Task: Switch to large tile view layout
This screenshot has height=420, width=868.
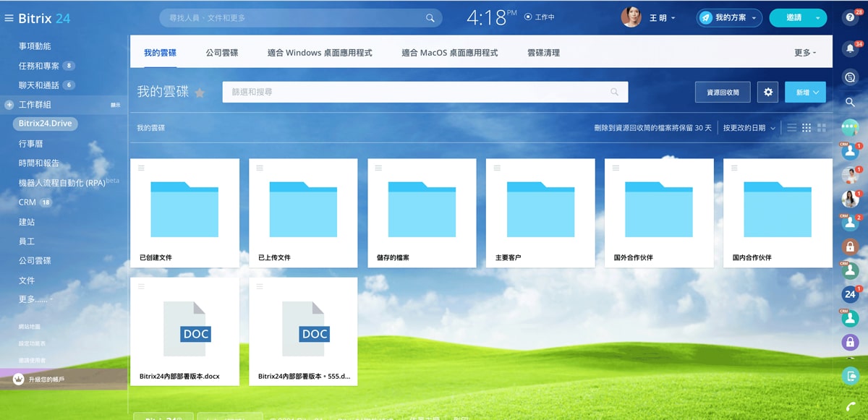Action: [x=821, y=128]
